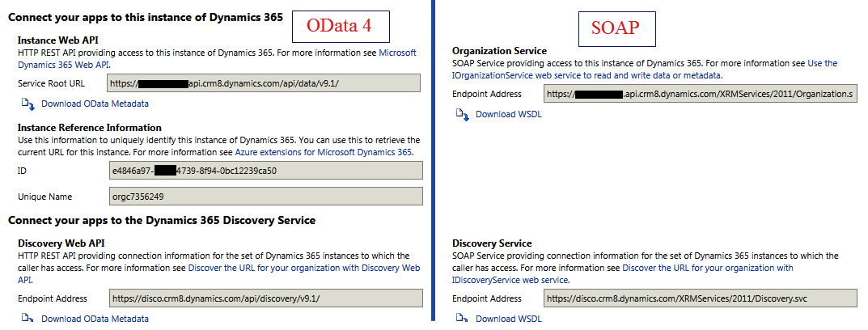Click the Service Root URL label
868x330 pixels.
pos(53,83)
